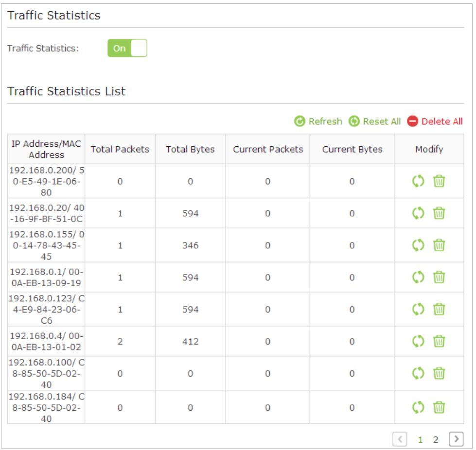
Task: Delete the 192.168.0.123 entry
Action: click(x=439, y=309)
